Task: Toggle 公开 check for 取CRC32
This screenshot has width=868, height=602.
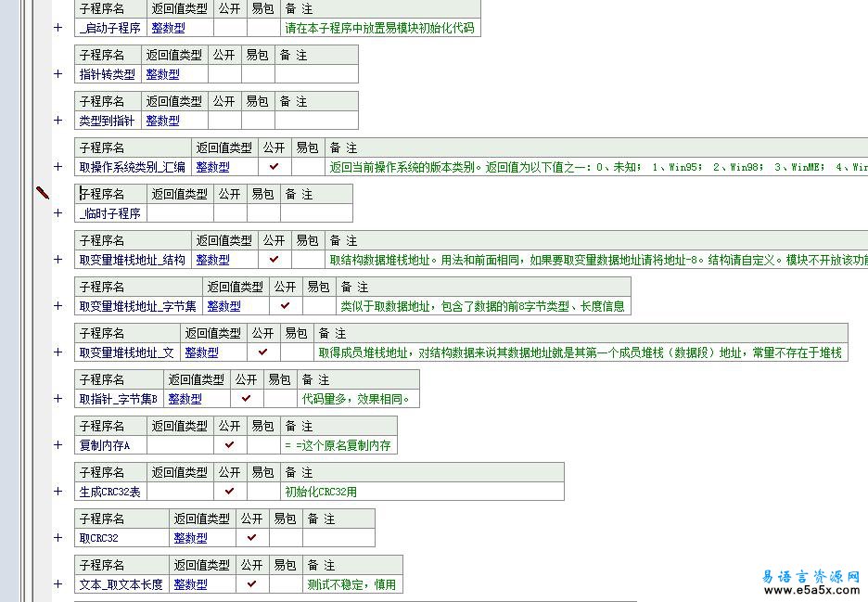Action: (252, 537)
